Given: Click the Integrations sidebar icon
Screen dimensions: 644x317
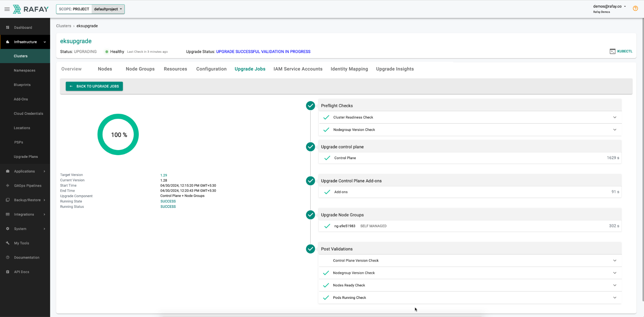Looking at the screenshot, I should (x=8, y=214).
